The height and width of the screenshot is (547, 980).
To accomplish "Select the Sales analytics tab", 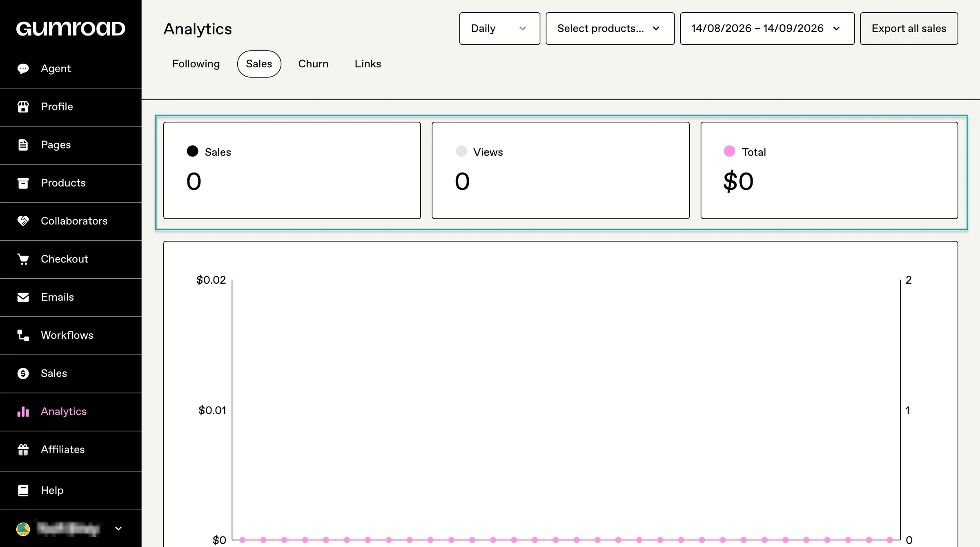I will coord(259,64).
